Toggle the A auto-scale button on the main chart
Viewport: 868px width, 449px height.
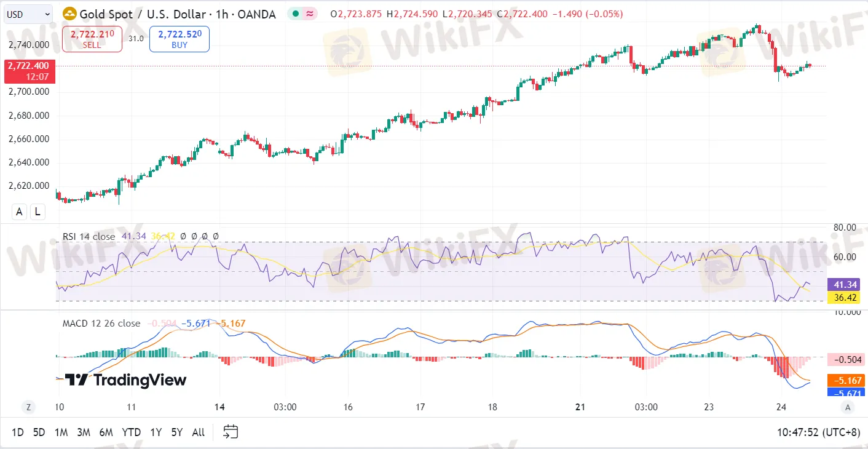tap(20, 212)
